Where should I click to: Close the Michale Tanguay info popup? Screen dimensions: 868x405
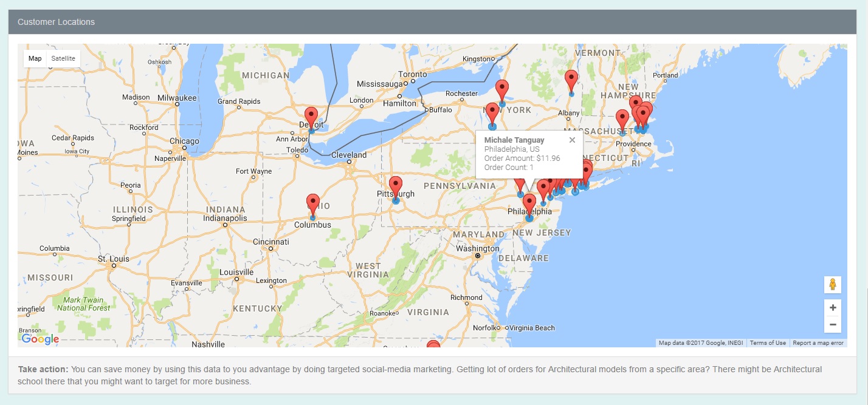pos(572,140)
